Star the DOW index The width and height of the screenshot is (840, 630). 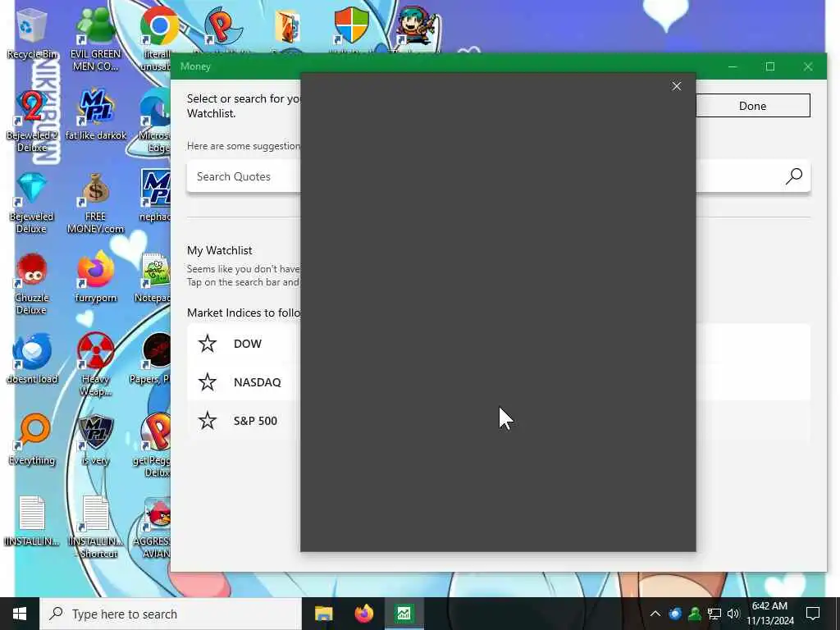pos(208,344)
